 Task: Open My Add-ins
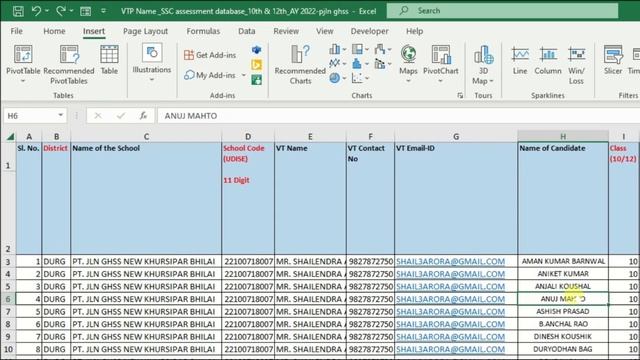click(210, 75)
